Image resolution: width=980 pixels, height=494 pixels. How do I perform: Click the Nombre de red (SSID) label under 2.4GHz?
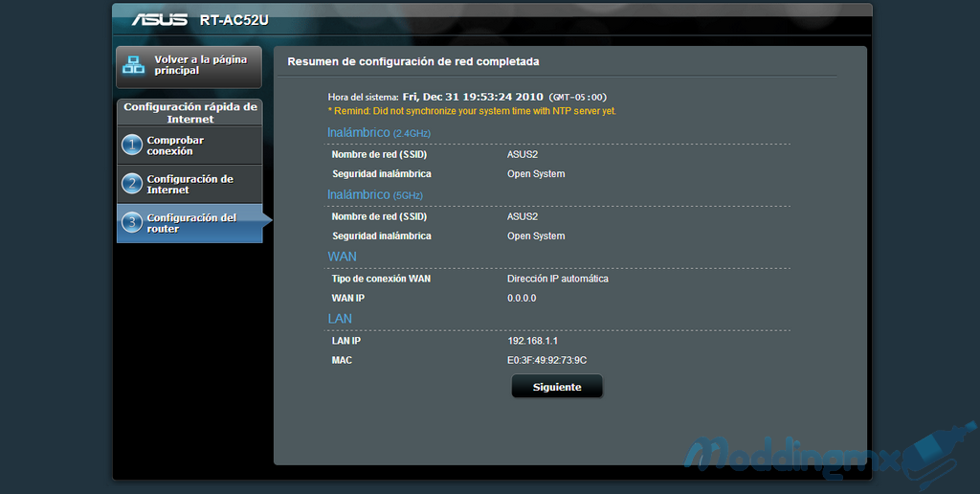379,154
